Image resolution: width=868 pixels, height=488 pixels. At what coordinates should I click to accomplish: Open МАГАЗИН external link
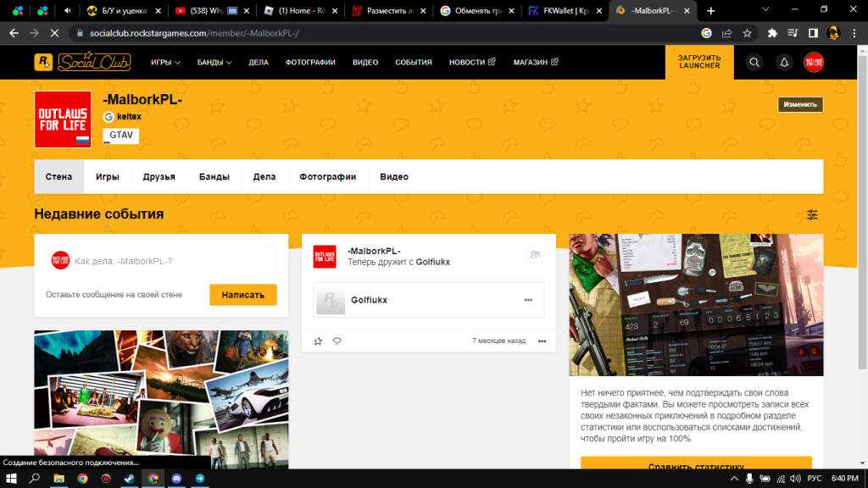tap(536, 62)
